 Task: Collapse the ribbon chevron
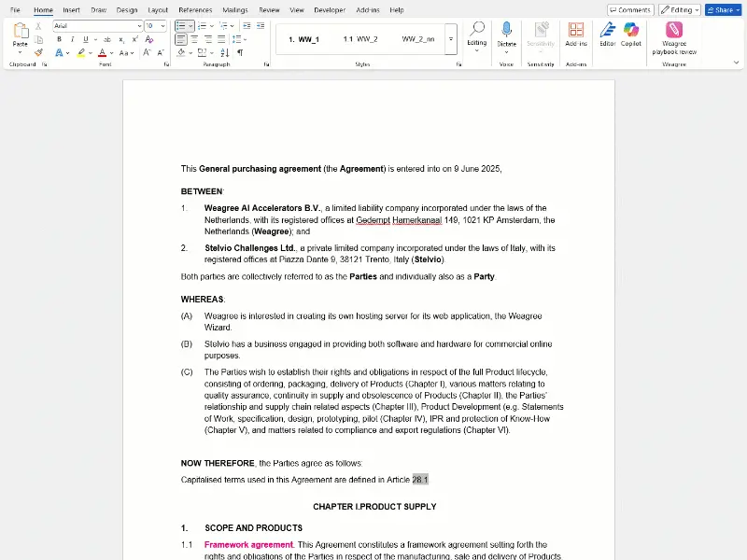(x=736, y=63)
